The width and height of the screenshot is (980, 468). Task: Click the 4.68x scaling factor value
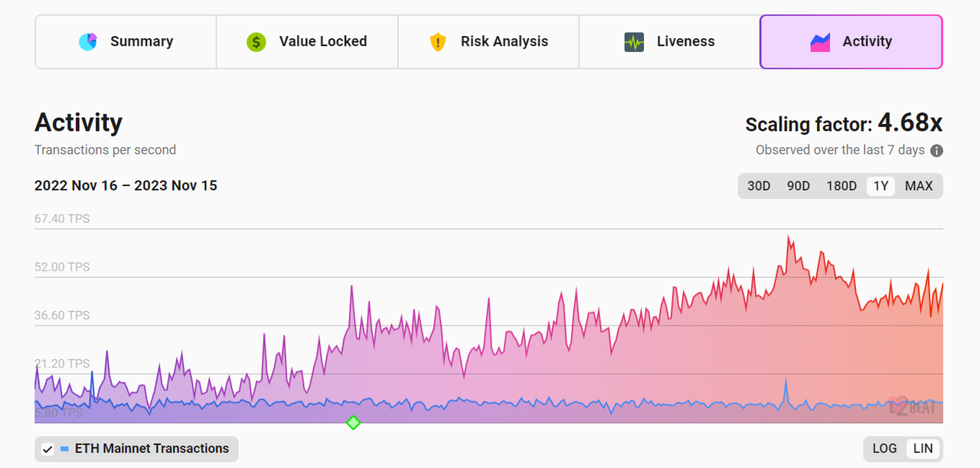point(910,123)
